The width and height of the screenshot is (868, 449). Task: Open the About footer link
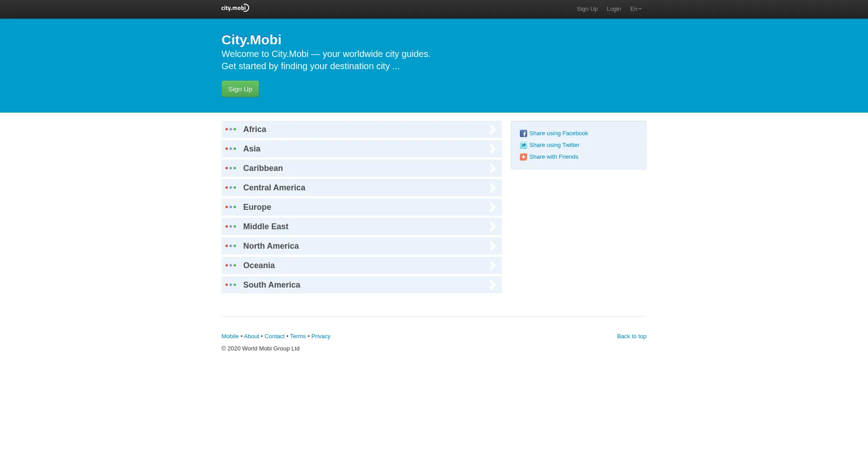click(251, 336)
